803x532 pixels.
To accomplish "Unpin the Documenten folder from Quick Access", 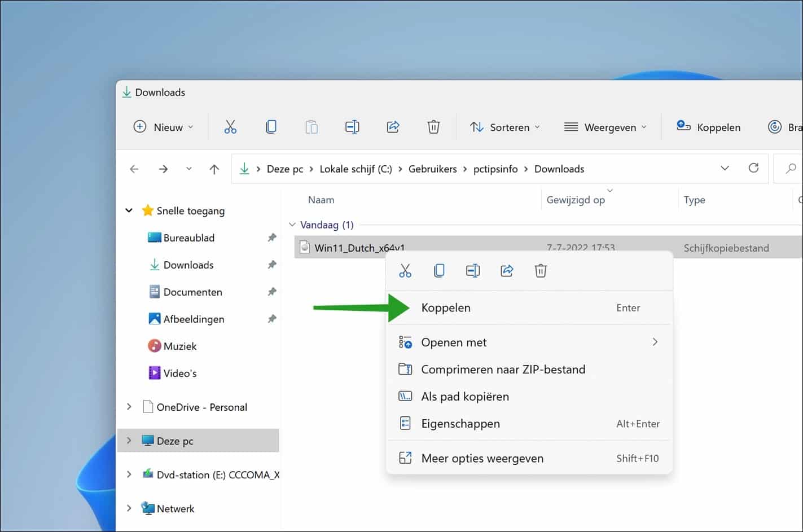I will (x=273, y=292).
